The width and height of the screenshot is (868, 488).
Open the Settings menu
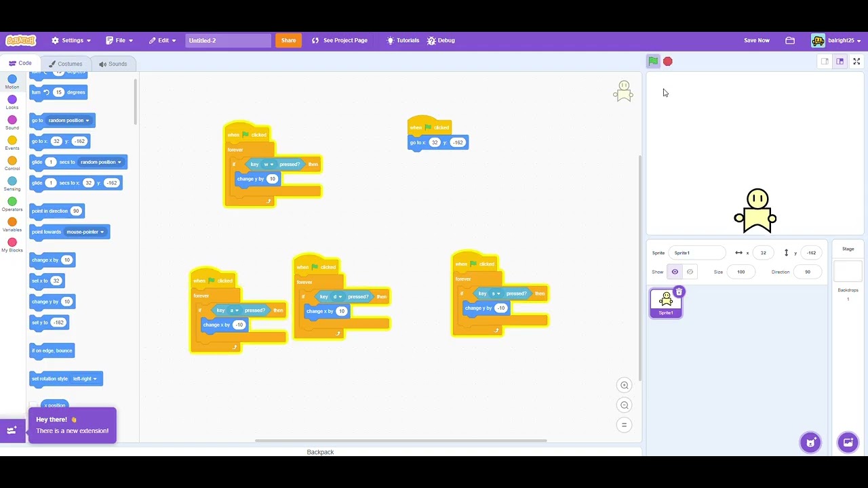point(71,41)
